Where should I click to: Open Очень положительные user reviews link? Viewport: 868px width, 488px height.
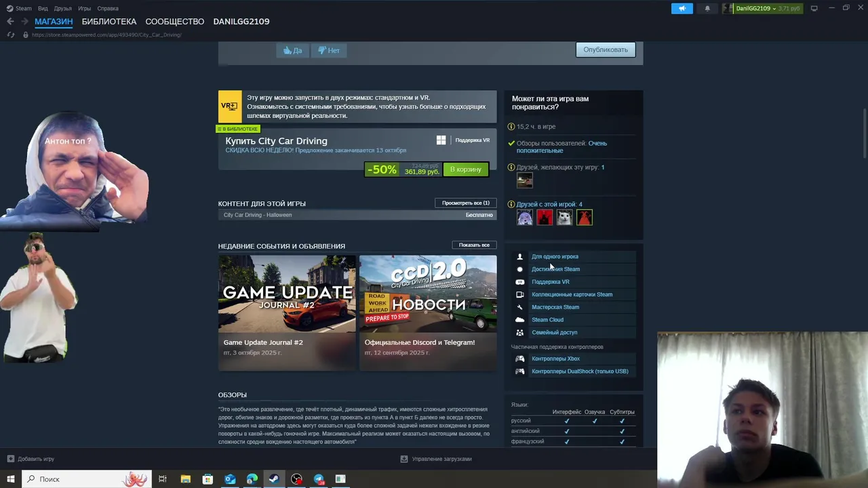click(x=561, y=147)
